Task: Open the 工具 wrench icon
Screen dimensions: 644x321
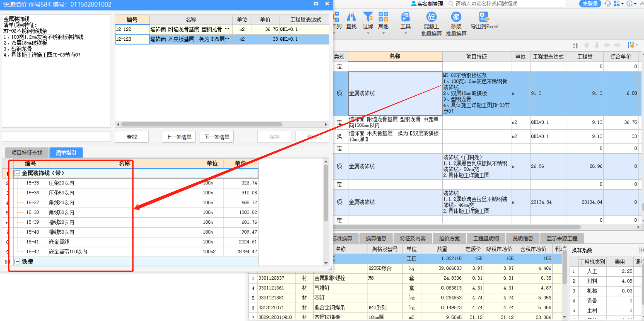Action: coord(405,17)
